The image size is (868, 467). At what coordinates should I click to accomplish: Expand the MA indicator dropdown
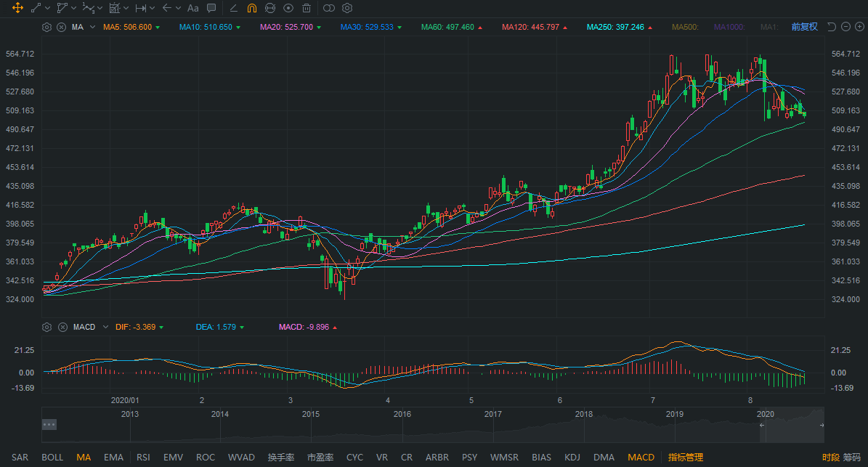[92, 27]
